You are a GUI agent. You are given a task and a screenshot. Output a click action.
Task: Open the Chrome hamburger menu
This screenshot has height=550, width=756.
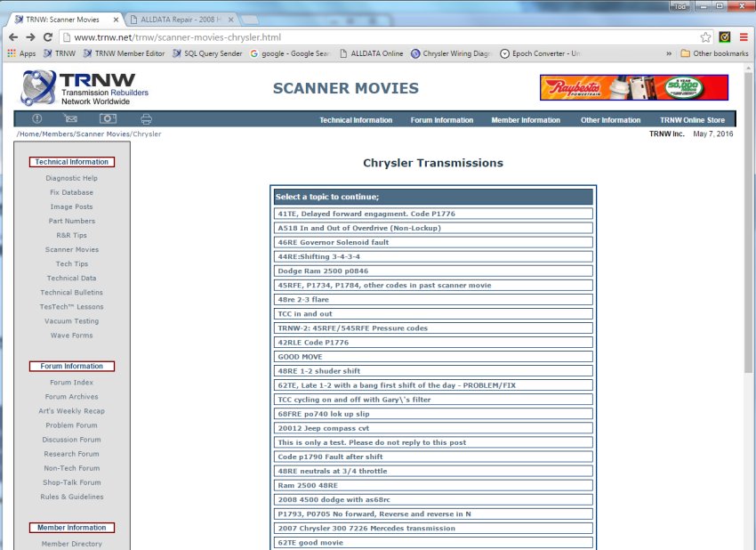(743, 37)
